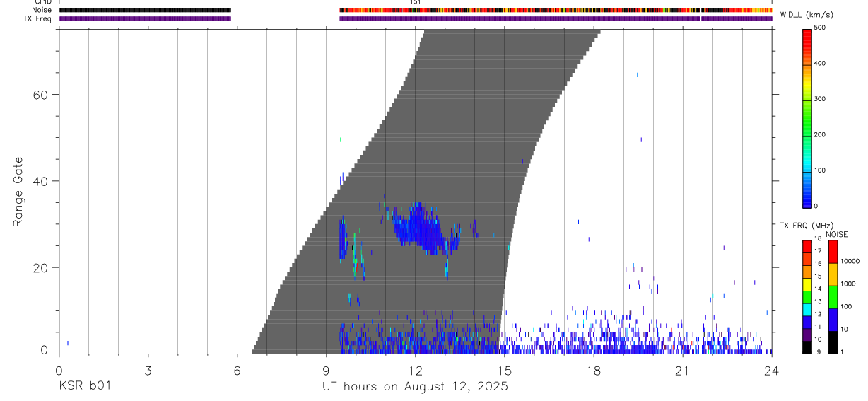Click the Noise row label at the top left
This screenshot has height=401, width=868.
[x=42, y=10]
